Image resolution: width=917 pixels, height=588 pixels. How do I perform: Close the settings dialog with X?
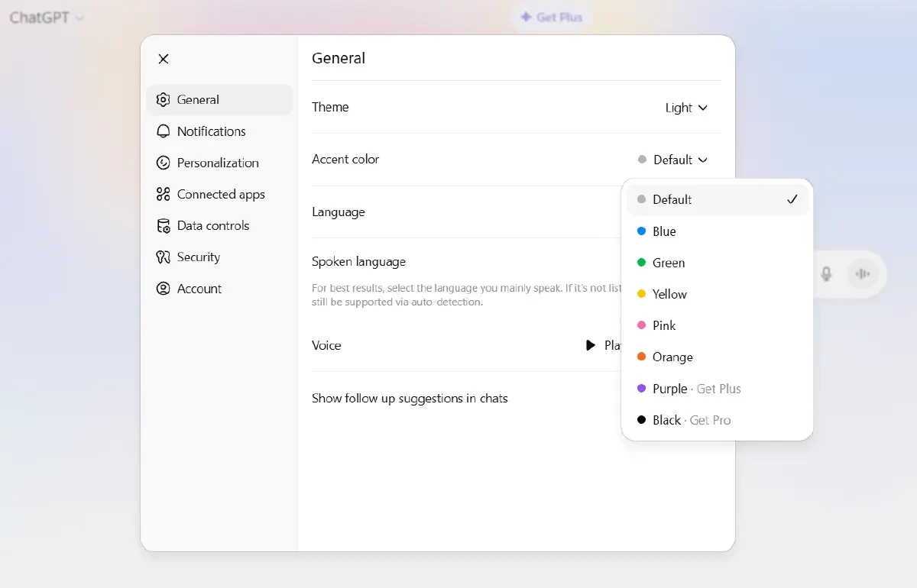164,59
